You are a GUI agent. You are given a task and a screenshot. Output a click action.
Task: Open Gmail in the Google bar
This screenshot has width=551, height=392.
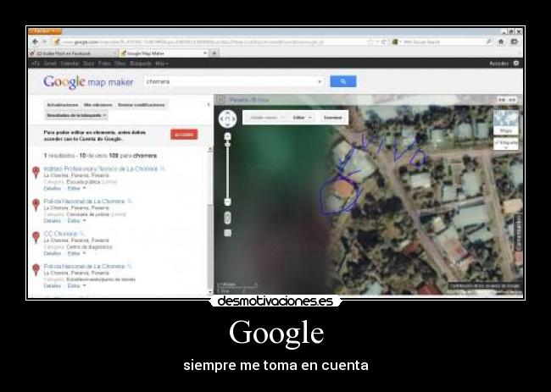50,63
